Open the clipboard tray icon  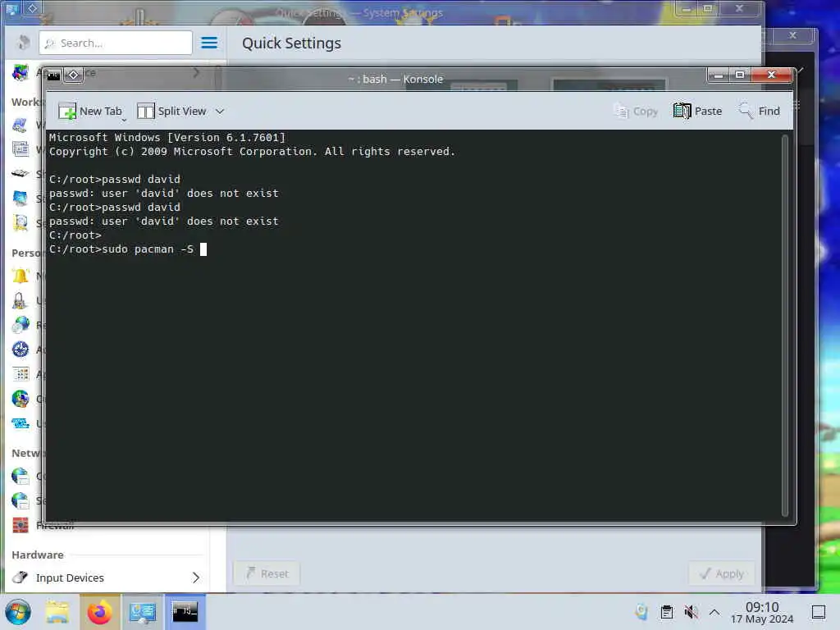coord(667,612)
